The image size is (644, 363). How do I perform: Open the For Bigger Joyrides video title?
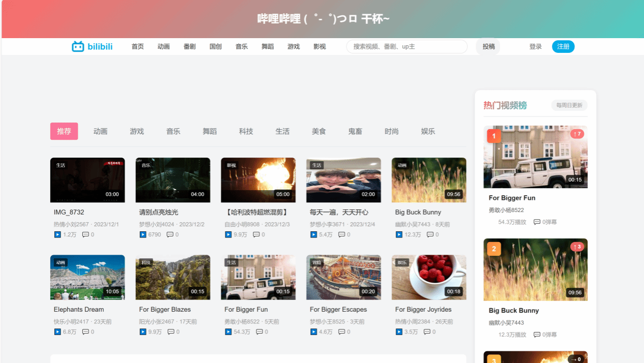click(423, 309)
